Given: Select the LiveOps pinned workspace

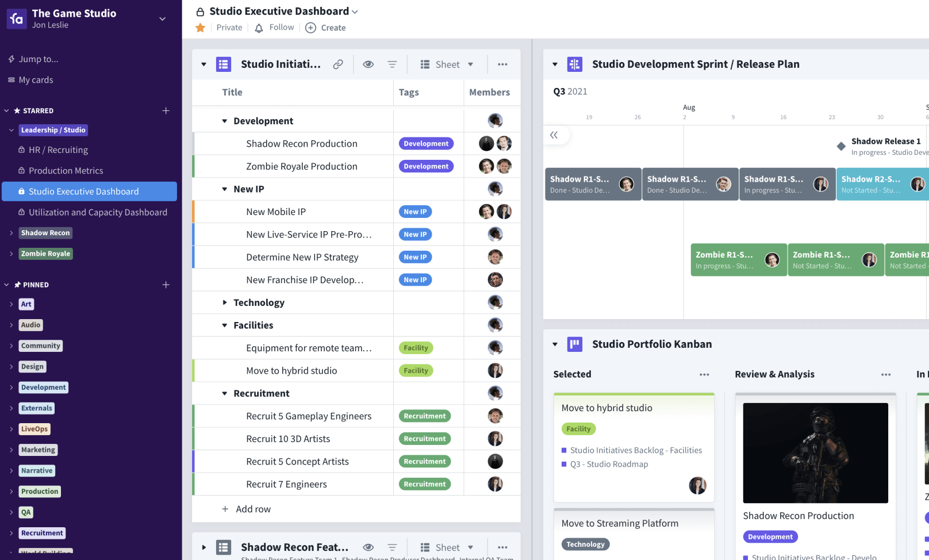Looking at the screenshot, I should [34, 429].
